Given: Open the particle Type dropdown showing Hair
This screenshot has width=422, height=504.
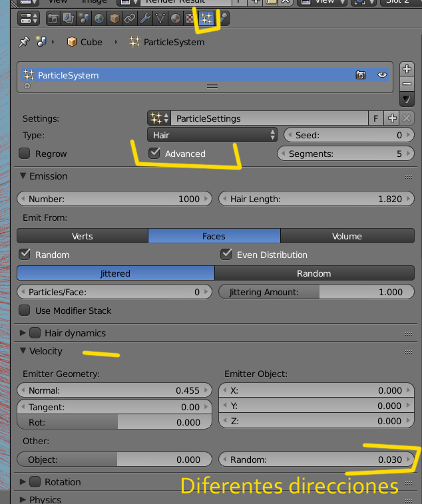Looking at the screenshot, I should tap(213, 135).
